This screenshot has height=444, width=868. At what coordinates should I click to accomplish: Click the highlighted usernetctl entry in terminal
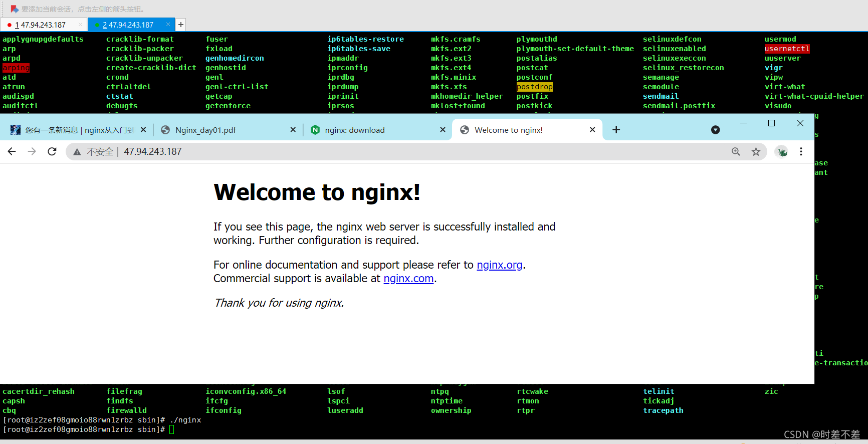coord(787,49)
